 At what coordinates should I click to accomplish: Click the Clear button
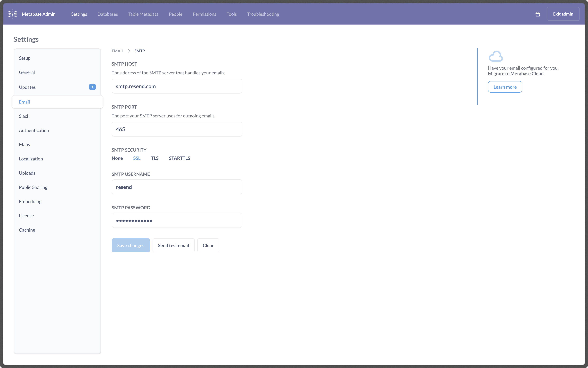point(208,245)
